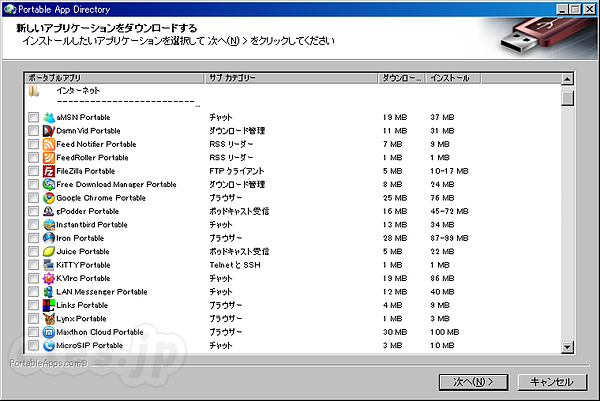The width and height of the screenshot is (600, 401).
Task: Click the Google Chrome Portable icon
Action: click(48, 198)
